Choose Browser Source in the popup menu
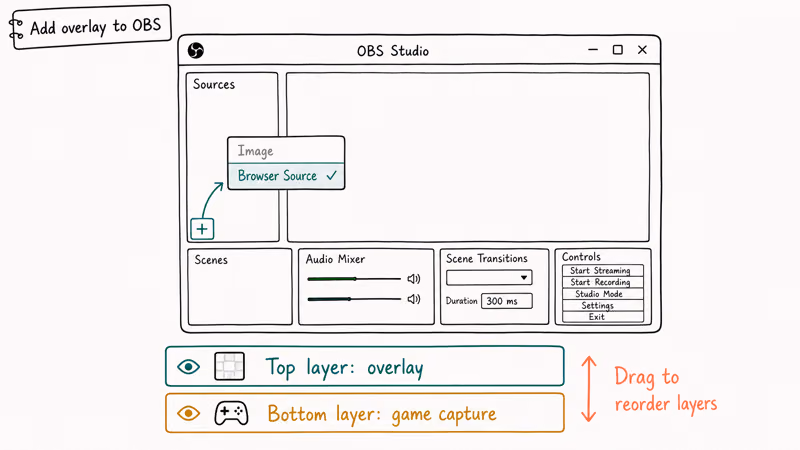800x450 pixels. click(286, 176)
